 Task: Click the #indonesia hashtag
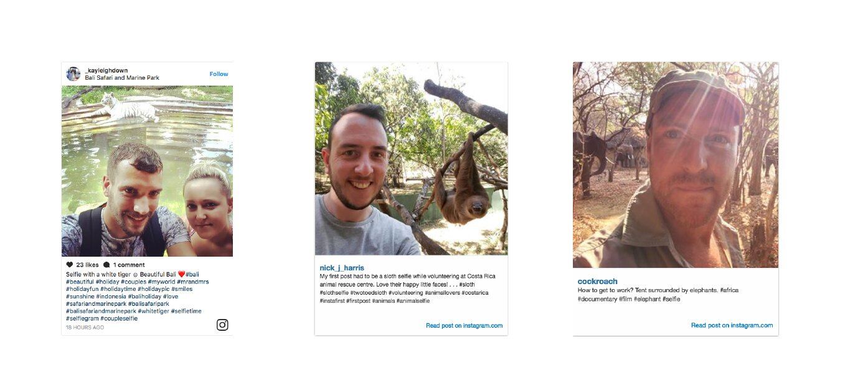(x=111, y=297)
